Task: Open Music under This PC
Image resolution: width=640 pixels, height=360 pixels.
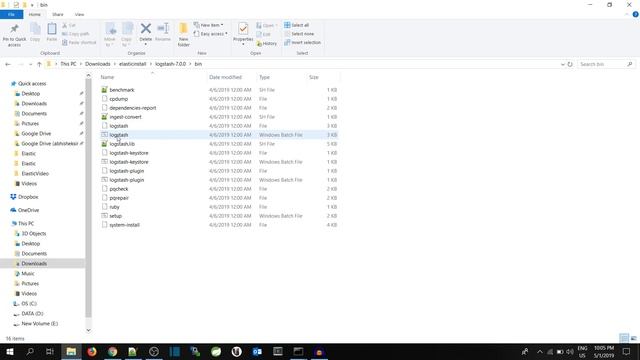Action: pos(28,273)
